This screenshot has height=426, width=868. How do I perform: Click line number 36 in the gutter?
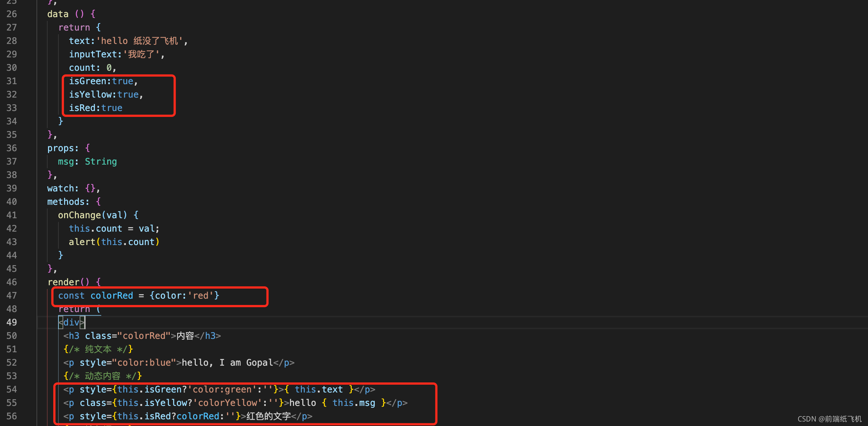point(12,148)
